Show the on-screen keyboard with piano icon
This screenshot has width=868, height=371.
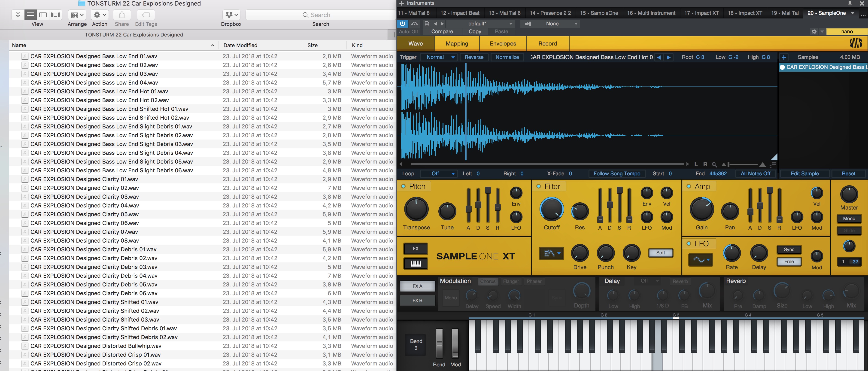[416, 263]
